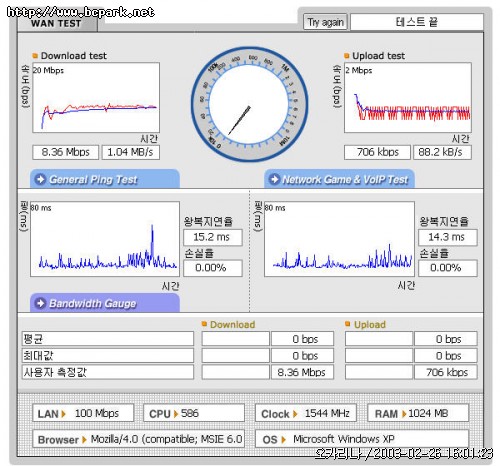
Task: Click the VoIP test loss rate 0.00% field
Action: pos(448,268)
